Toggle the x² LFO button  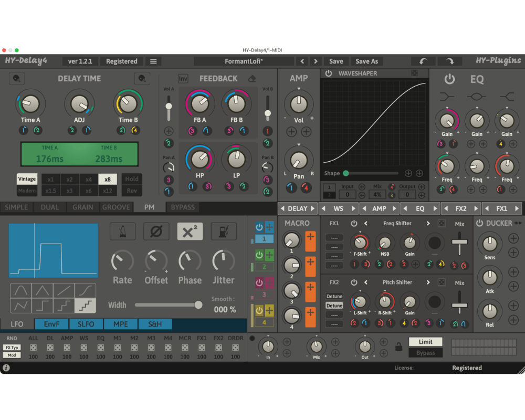click(x=190, y=232)
